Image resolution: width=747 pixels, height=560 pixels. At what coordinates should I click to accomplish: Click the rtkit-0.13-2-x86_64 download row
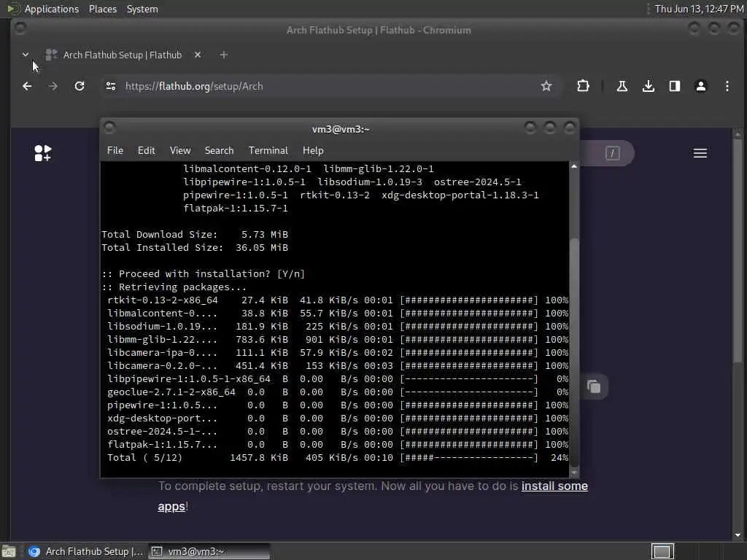tap(337, 300)
